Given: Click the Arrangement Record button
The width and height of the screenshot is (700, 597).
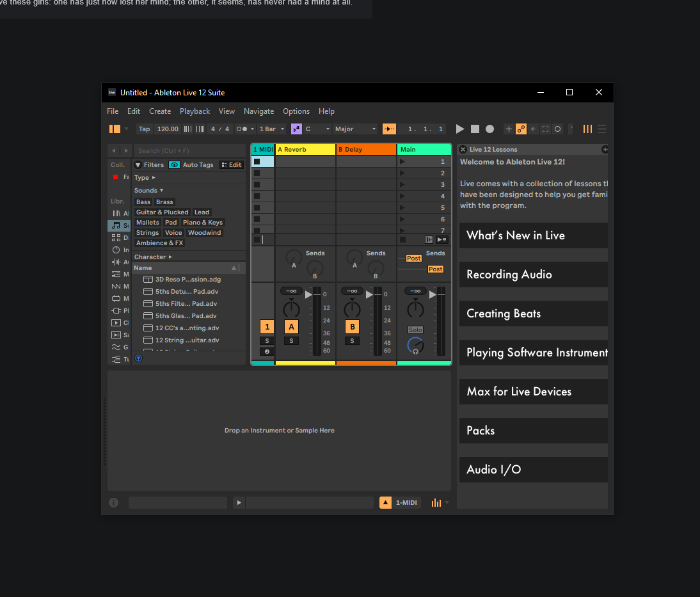Looking at the screenshot, I should (x=489, y=129).
